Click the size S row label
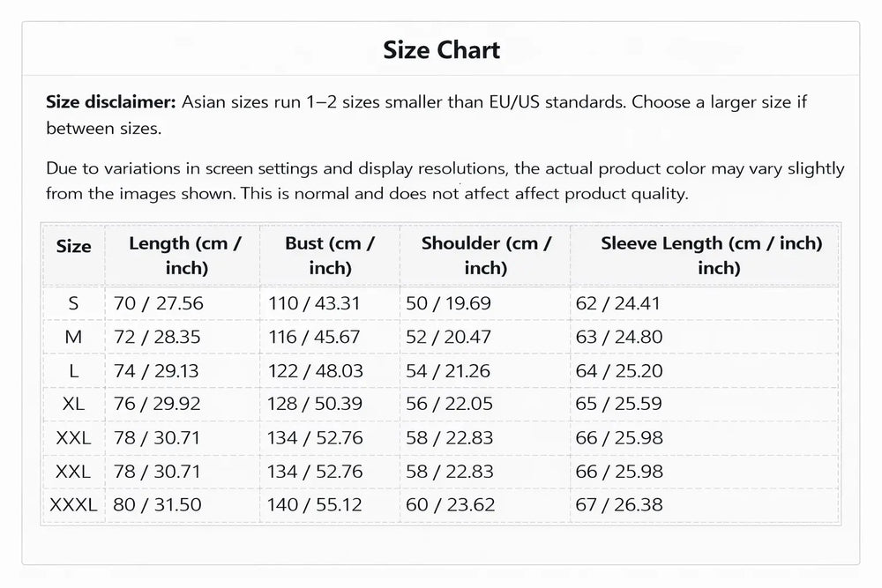The height and width of the screenshot is (588, 882). tap(73, 303)
